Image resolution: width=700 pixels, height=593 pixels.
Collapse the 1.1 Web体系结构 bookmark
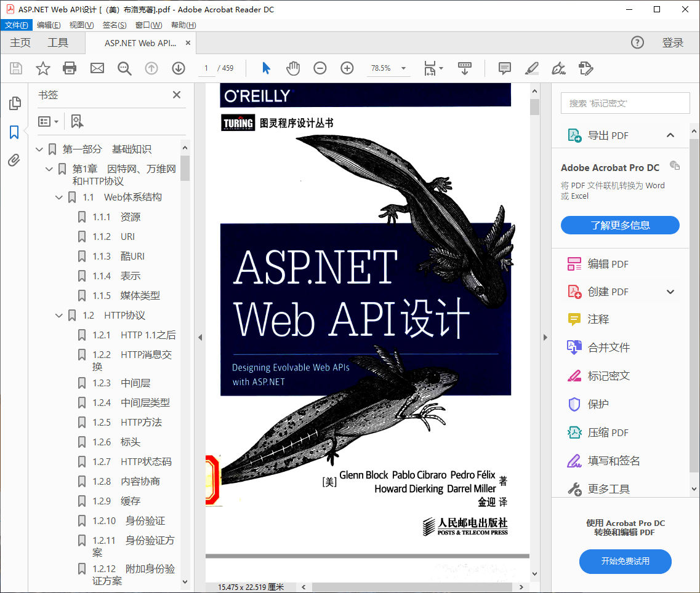(x=59, y=197)
